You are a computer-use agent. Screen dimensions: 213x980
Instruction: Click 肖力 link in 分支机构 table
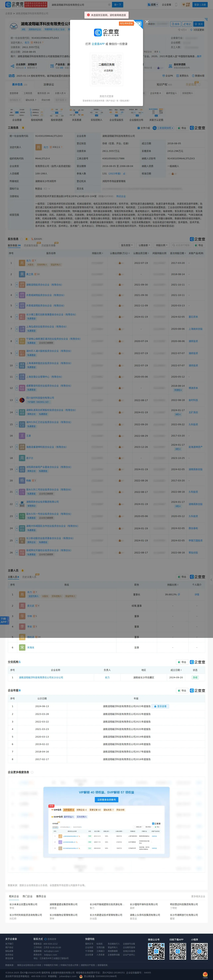pos(107,678)
